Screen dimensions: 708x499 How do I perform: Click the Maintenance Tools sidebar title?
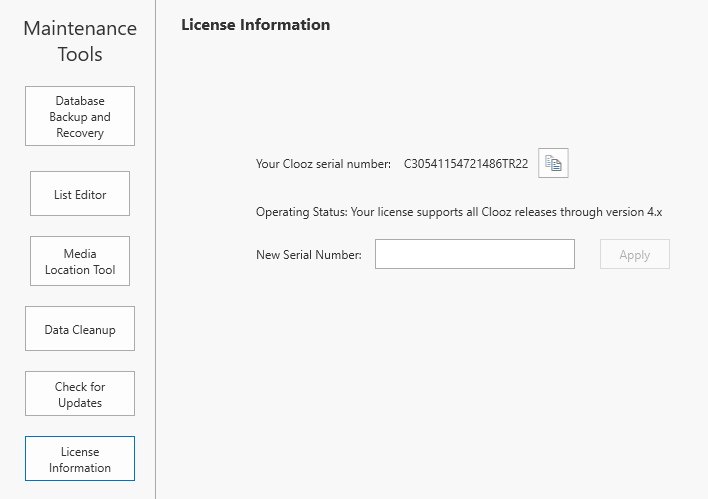point(79,40)
